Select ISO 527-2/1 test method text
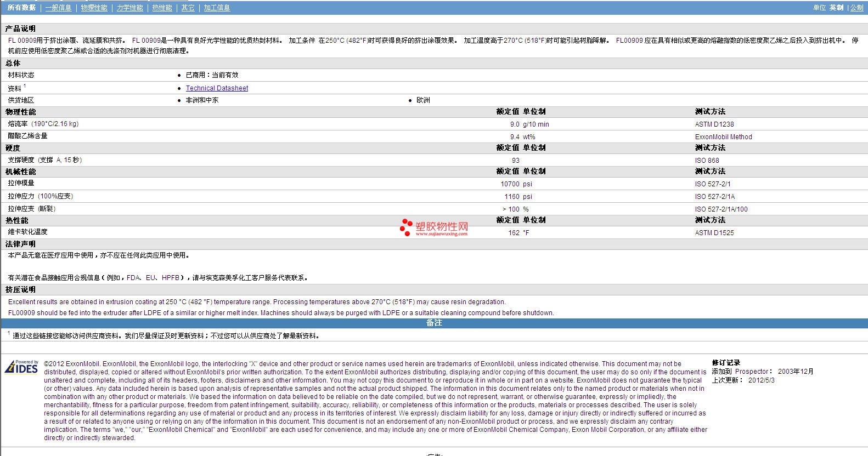 713,184
